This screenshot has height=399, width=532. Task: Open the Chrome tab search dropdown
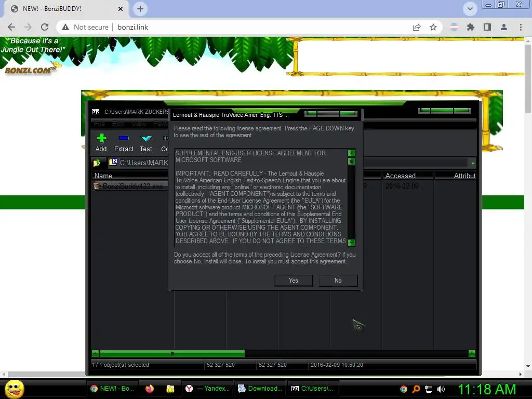(470, 9)
